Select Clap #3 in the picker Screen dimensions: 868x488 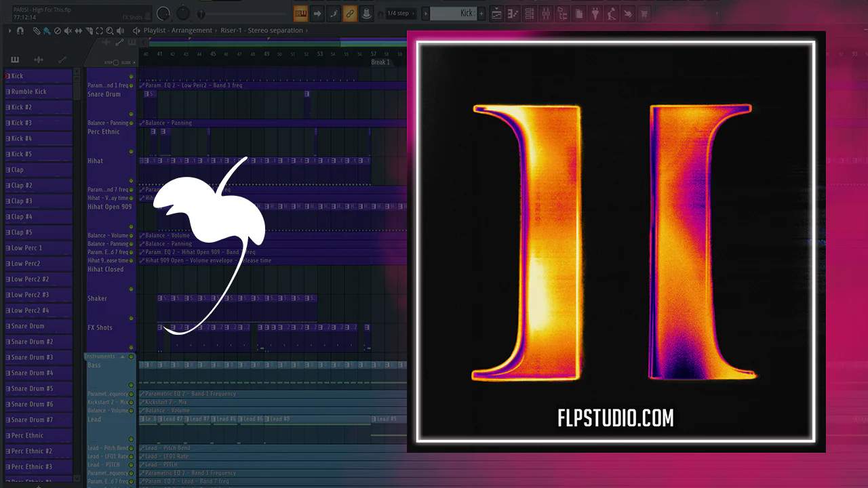(x=39, y=201)
